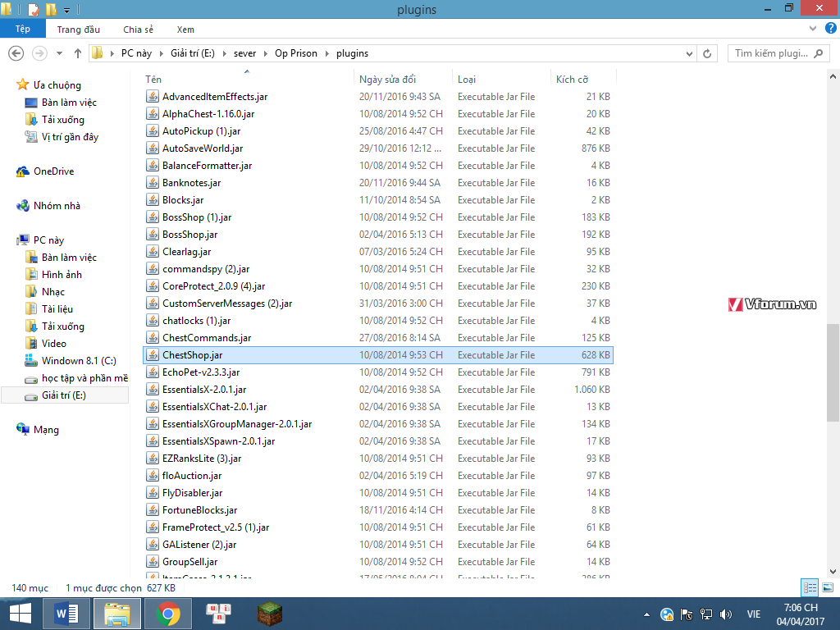Viewport: 840px width, 630px height.
Task: Open Bàn làm việc under Ưa chuộng
Action: coord(69,103)
